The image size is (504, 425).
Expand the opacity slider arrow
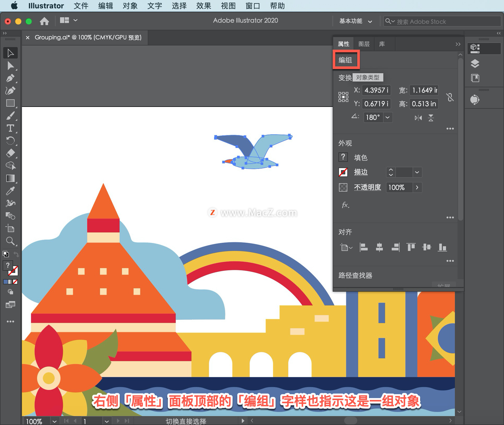click(x=417, y=188)
